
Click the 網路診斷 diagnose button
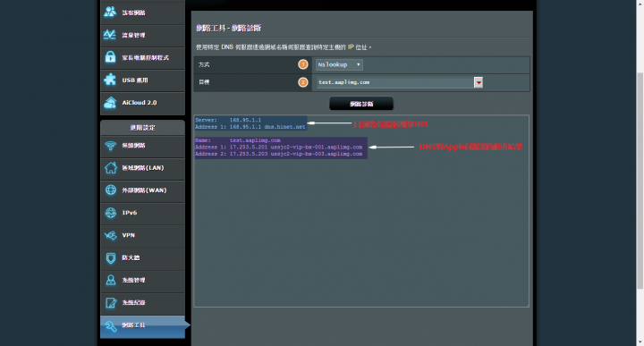[361, 104]
